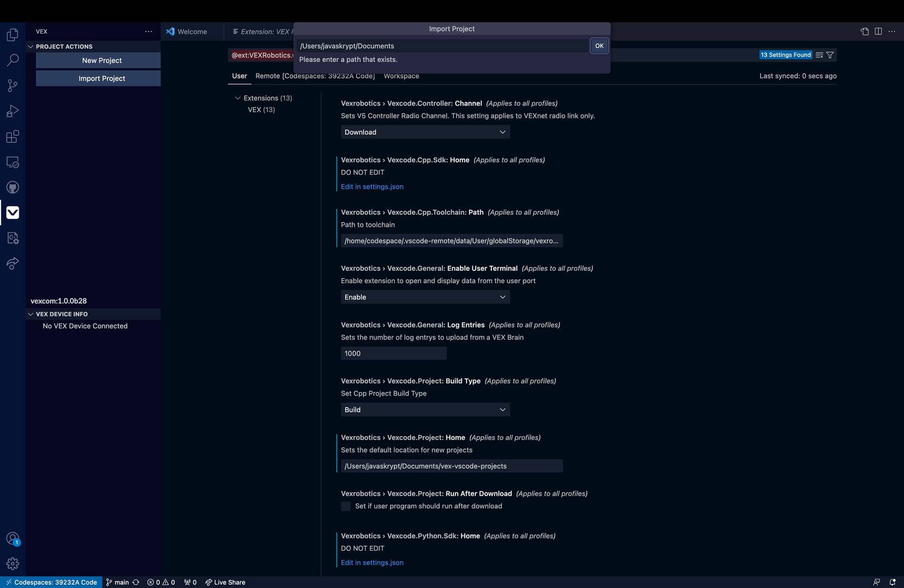The height and width of the screenshot is (588, 904).
Task: Open the Manage gear icon
Action: point(13,564)
